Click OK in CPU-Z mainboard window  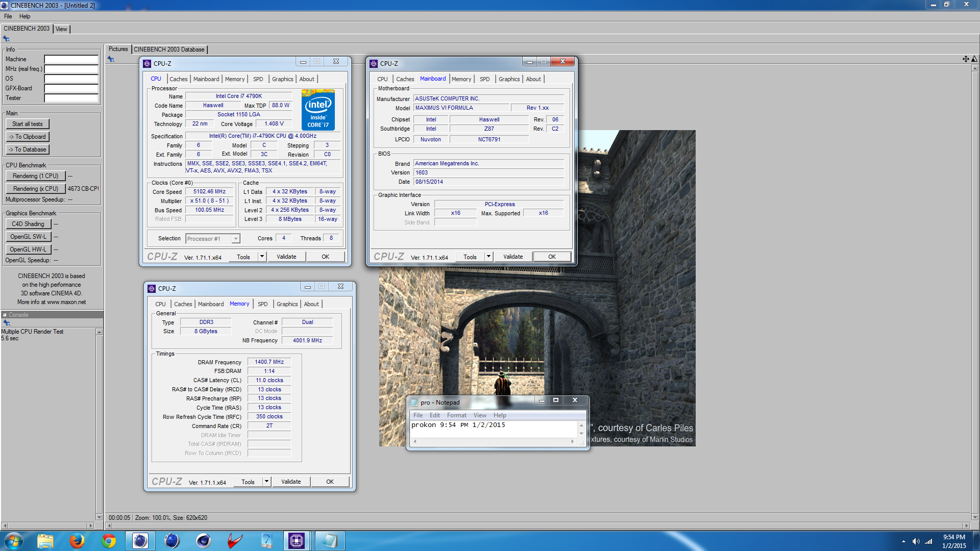(x=552, y=257)
